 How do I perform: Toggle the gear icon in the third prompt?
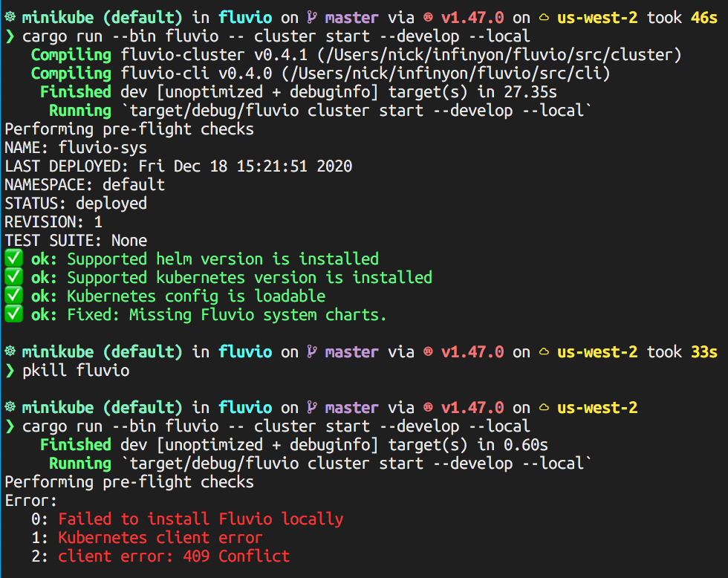pyautogui.click(x=10, y=407)
